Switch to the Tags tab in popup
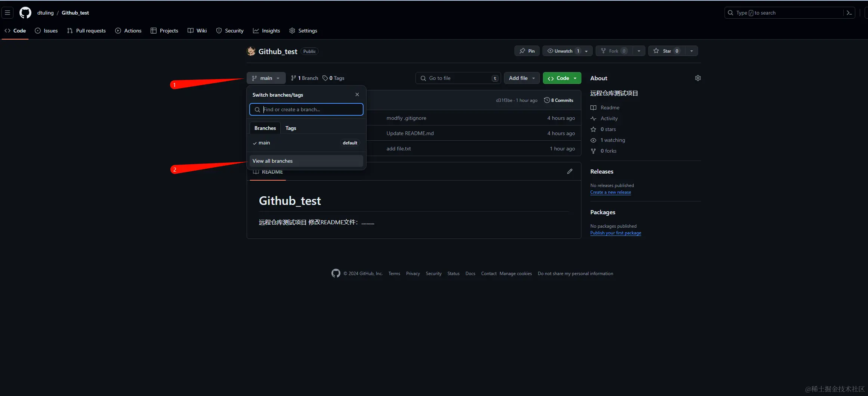The height and width of the screenshot is (396, 868). pos(291,128)
